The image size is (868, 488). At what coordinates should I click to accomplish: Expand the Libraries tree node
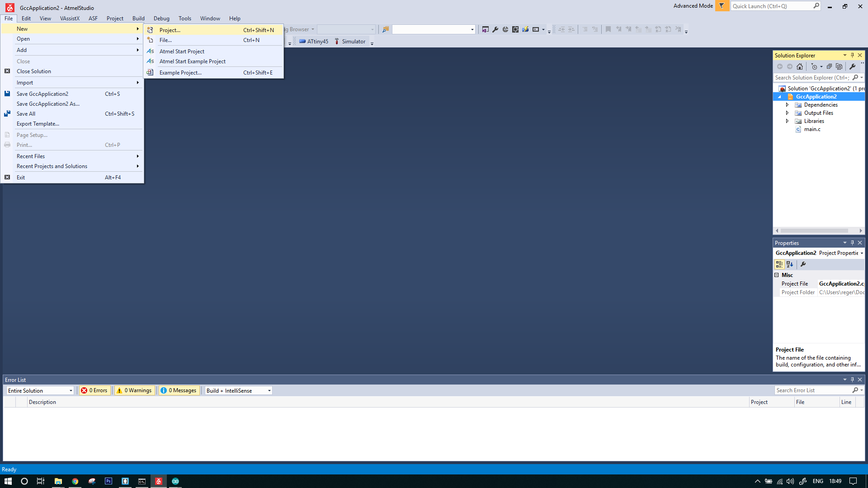pyautogui.click(x=787, y=121)
